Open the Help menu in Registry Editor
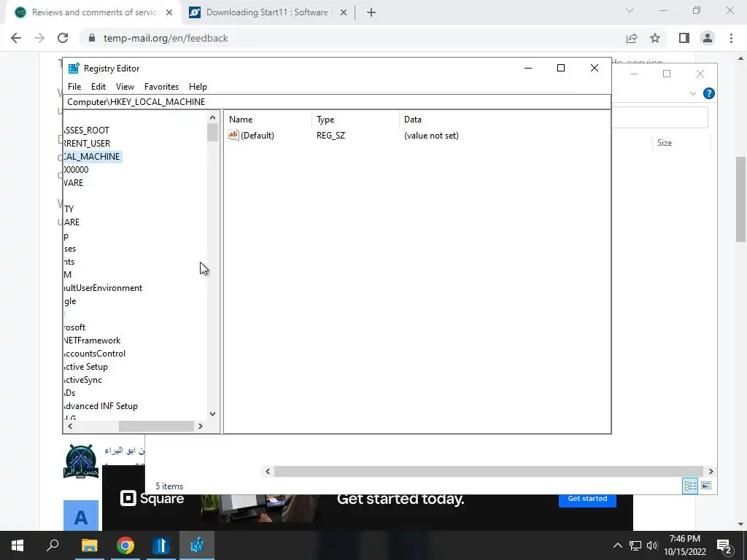The height and width of the screenshot is (560, 747). (x=198, y=87)
